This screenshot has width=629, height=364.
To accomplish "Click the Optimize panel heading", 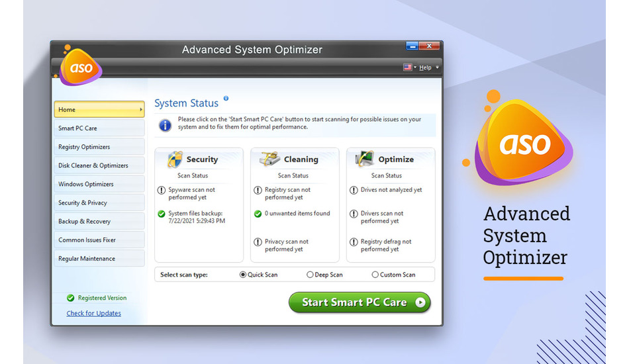I will point(396,159).
